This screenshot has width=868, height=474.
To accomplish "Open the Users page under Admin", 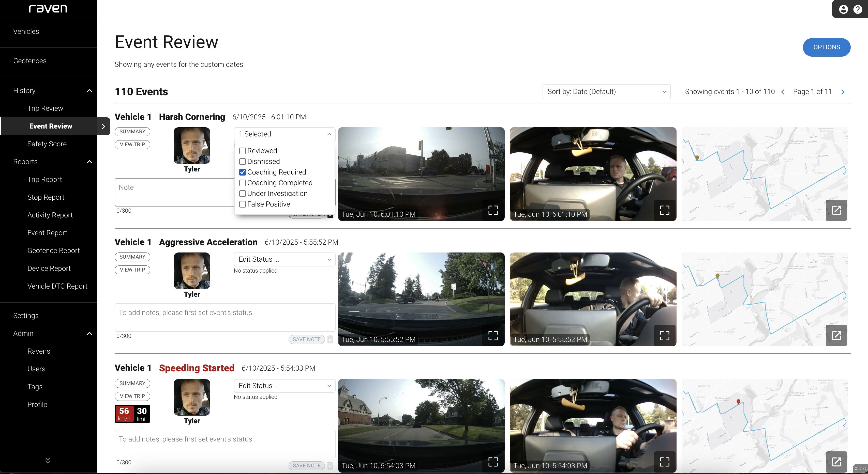I will (x=36, y=369).
